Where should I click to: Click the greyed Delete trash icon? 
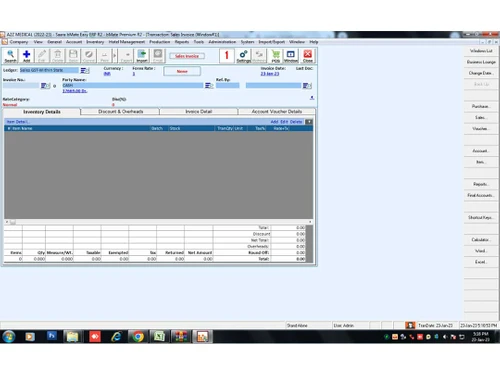click(x=57, y=56)
